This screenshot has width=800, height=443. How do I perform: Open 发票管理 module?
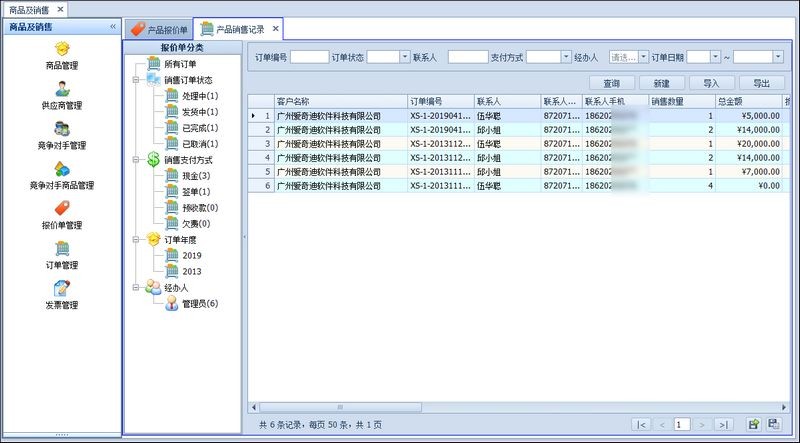(x=62, y=294)
